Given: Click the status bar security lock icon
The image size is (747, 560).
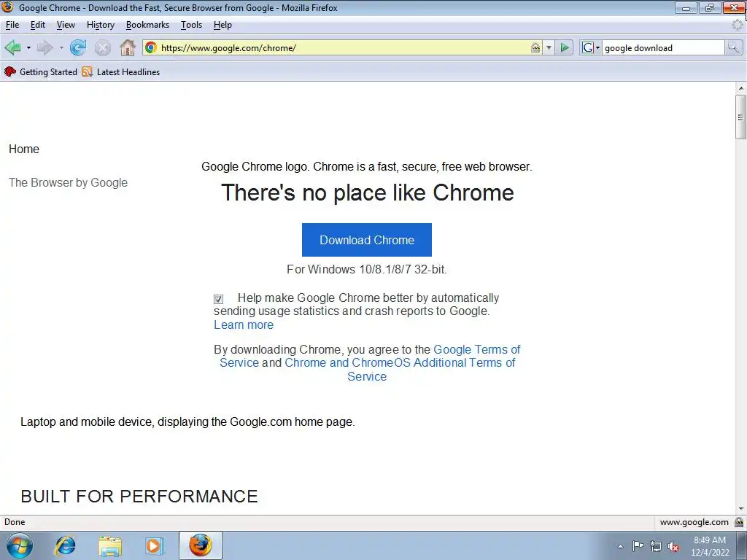Looking at the screenshot, I should pyautogui.click(x=739, y=522).
